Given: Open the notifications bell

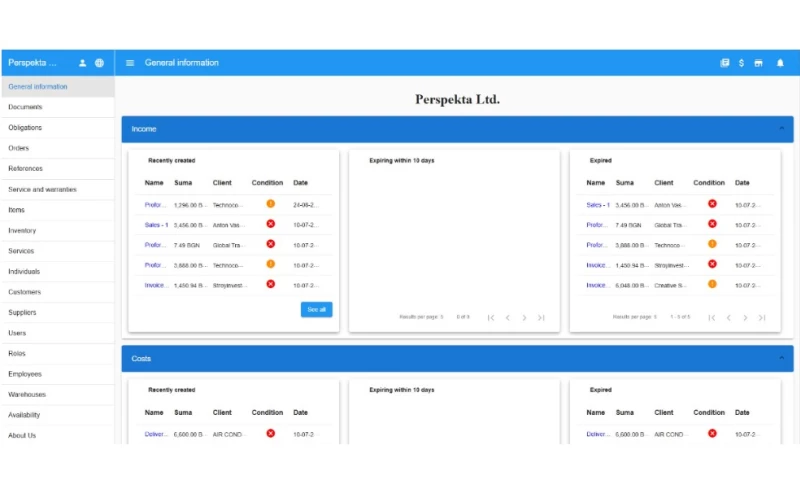Looking at the screenshot, I should tap(780, 63).
